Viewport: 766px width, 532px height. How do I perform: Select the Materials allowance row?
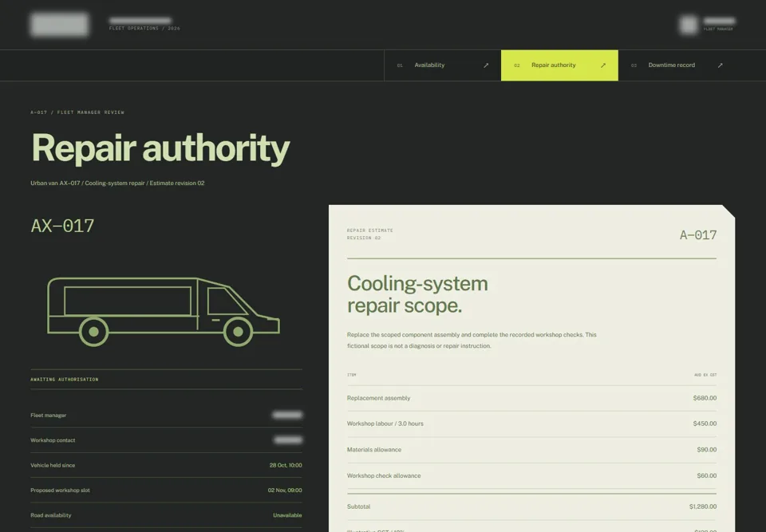(531, 449)
